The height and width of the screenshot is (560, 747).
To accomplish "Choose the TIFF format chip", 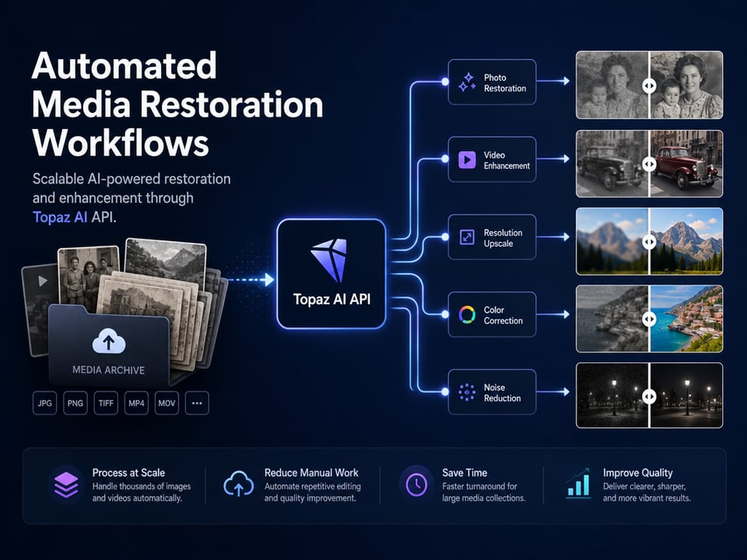I will [x=106, y=404].
